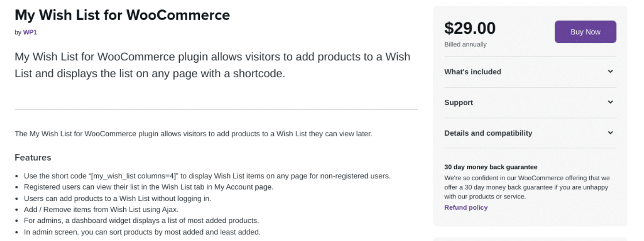Viewport: 644px width, 241px height.
Task: Click the $29.00 price text
Action: click(x=470, y=29)
